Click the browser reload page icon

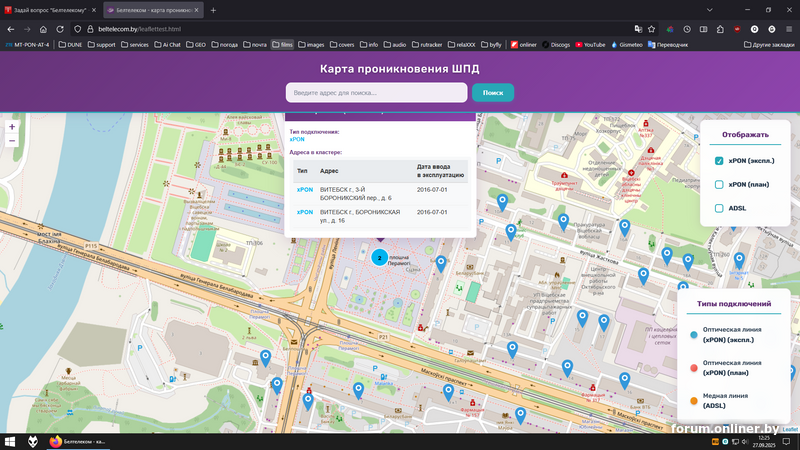tap(62, 29)
